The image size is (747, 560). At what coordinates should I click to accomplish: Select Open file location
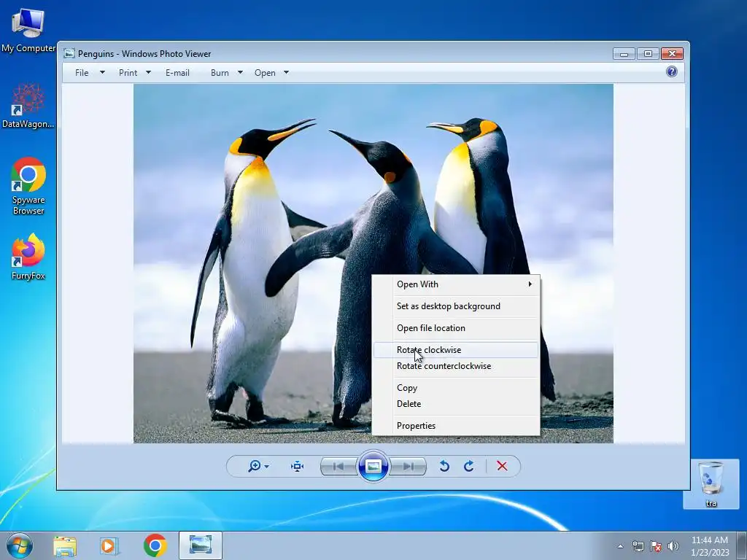click(x=456, y=328)
